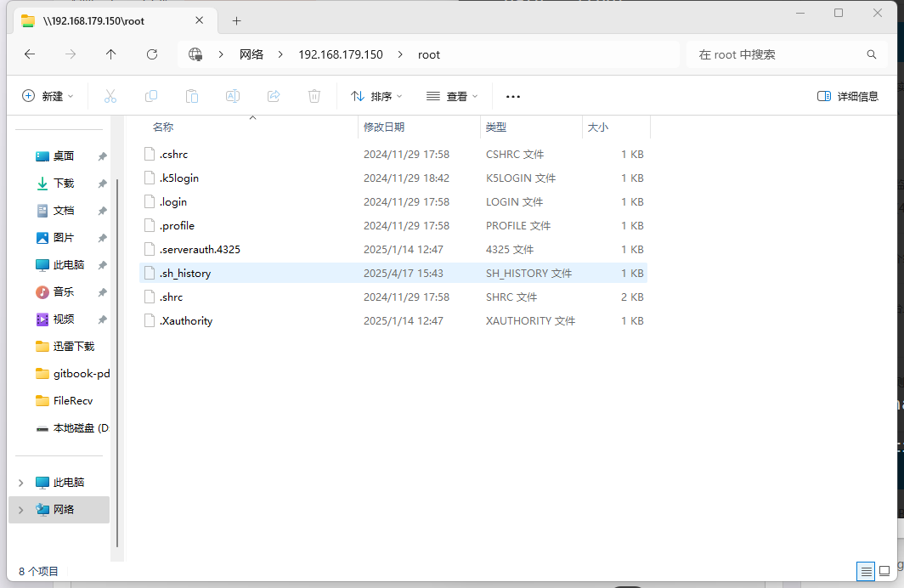Unpin 音乐 using its pin icon
Viewport: 904px width, 588px height.
tap(102, 291)
